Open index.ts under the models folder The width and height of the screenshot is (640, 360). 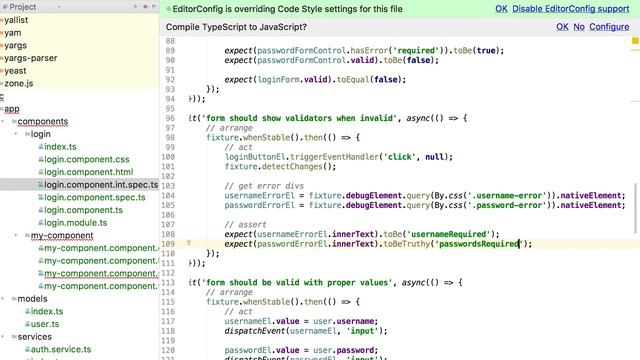47,311
